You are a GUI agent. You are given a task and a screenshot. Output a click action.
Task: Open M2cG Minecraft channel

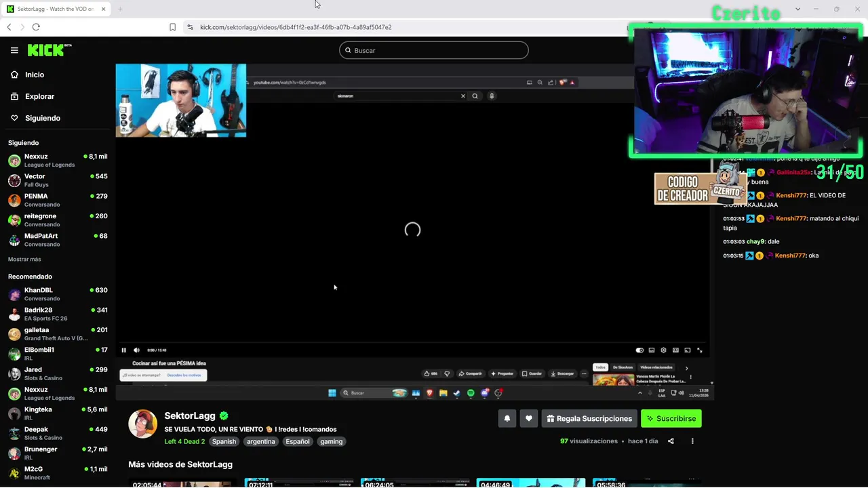(x=58, y=473)
